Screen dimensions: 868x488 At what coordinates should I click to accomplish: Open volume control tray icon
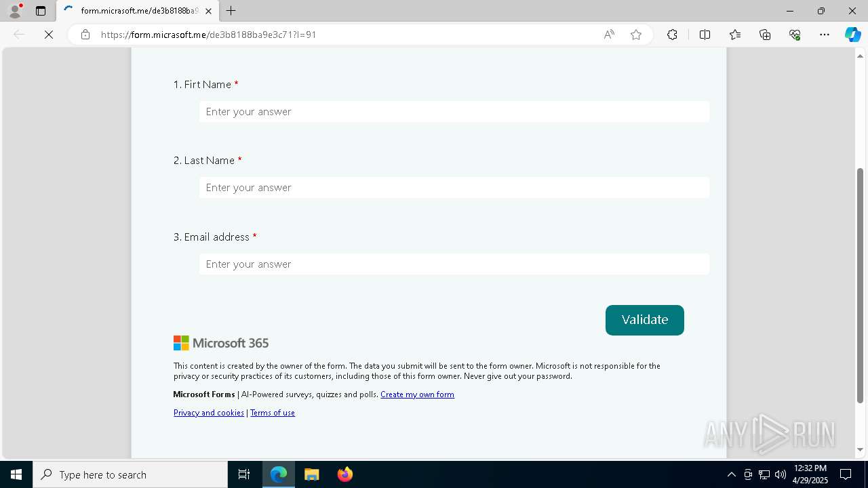coord(781,474)
